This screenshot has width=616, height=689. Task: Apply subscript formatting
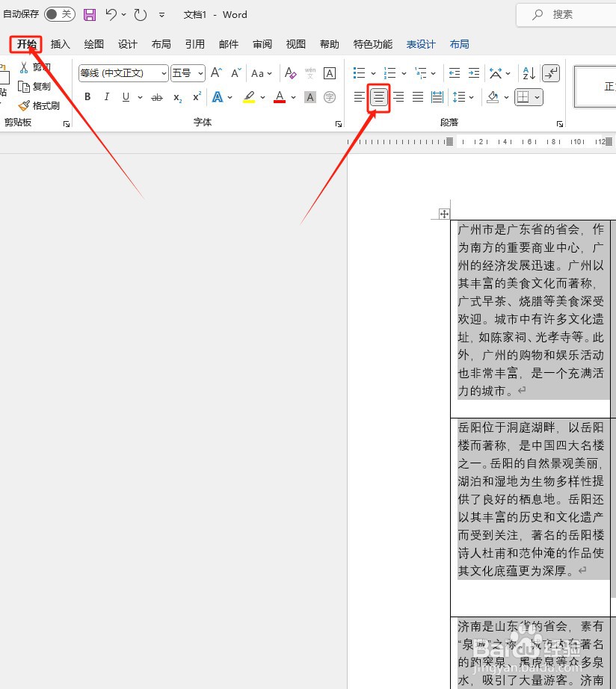[x=177, y=97]
